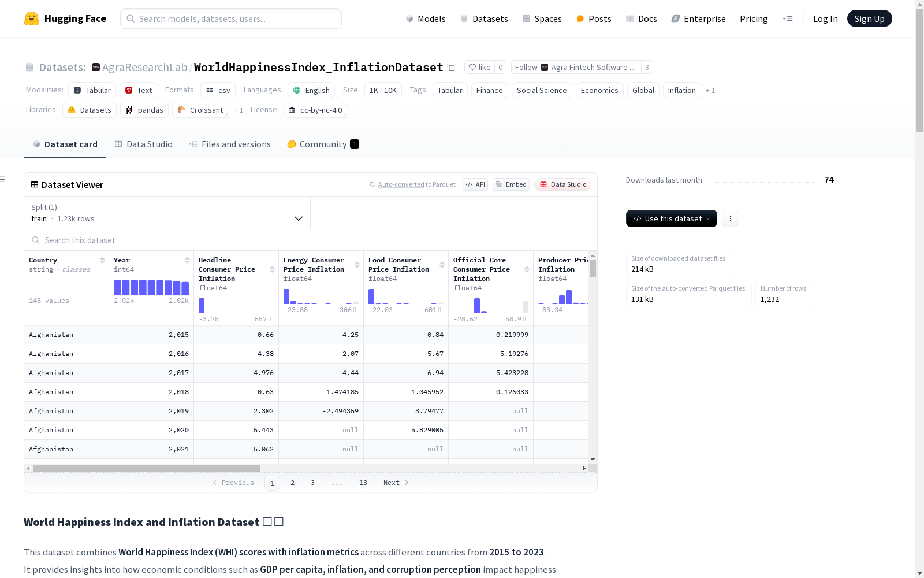This screenshot has height=578, width=924.
Task: Click the table's vertical scrollbar thumb
Action: 593,268
